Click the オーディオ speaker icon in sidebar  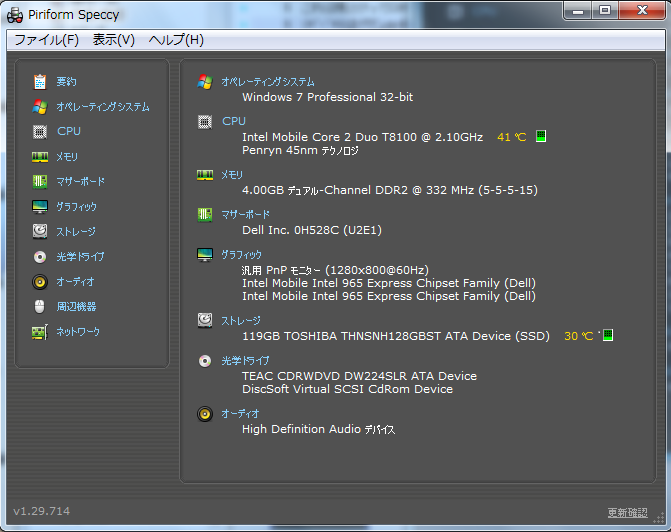pyautogui.click(x=40, y=282)
